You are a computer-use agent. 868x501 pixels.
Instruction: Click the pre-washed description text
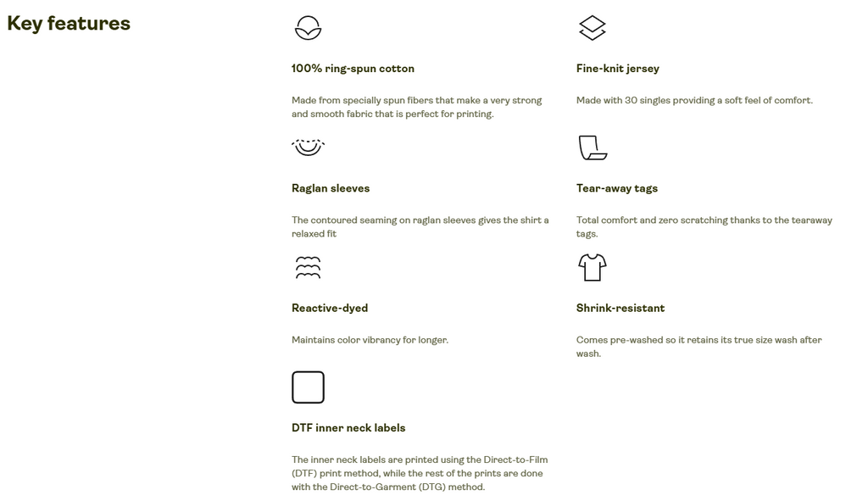coord(699,347)
